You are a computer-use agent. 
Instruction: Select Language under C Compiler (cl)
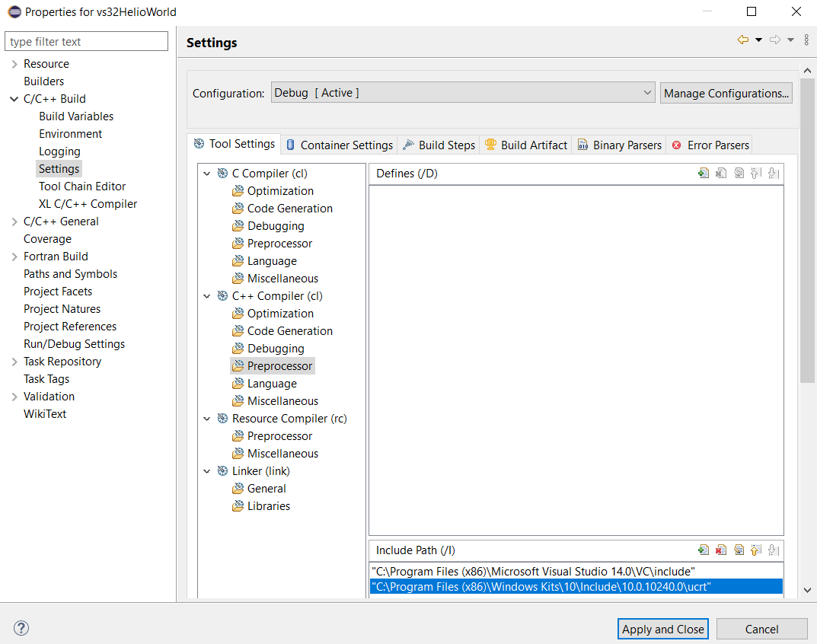point(272,260)
